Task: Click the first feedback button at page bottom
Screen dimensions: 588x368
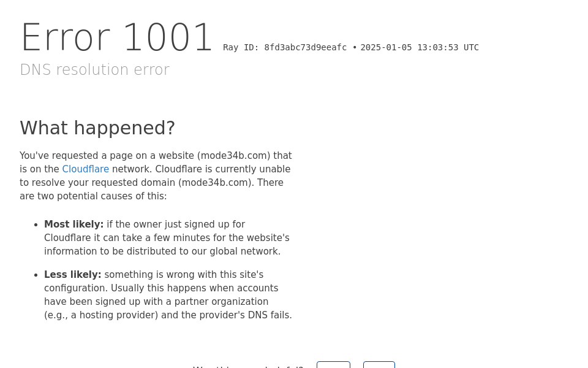Action: [x=333, y=365]
